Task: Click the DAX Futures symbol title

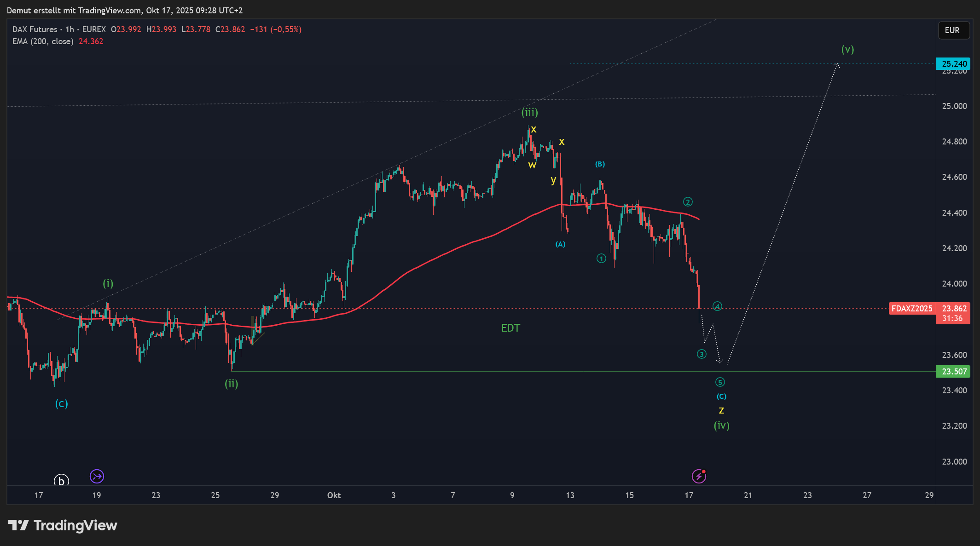Action: (35, 29)
